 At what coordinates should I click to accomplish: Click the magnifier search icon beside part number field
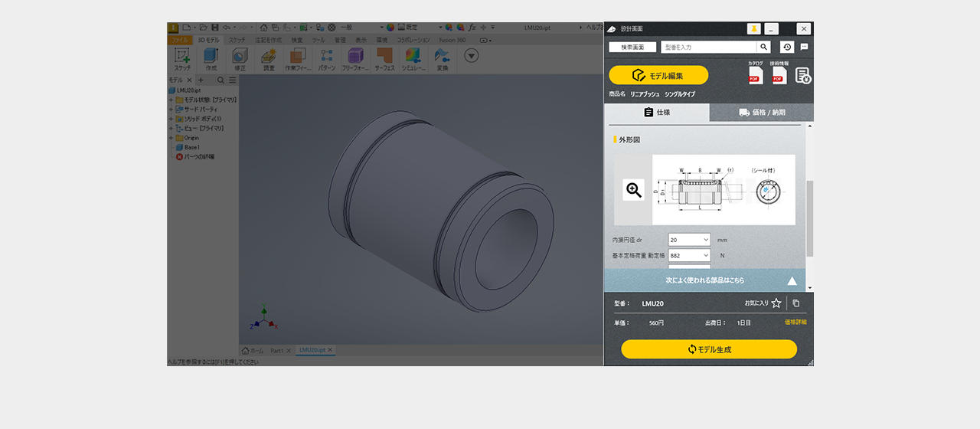pyautogui.click(x=763, y=47)
